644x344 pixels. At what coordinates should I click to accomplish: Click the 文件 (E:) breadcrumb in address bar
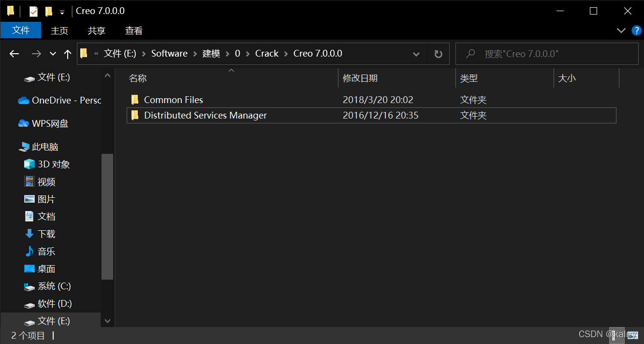tap(120, 54)
